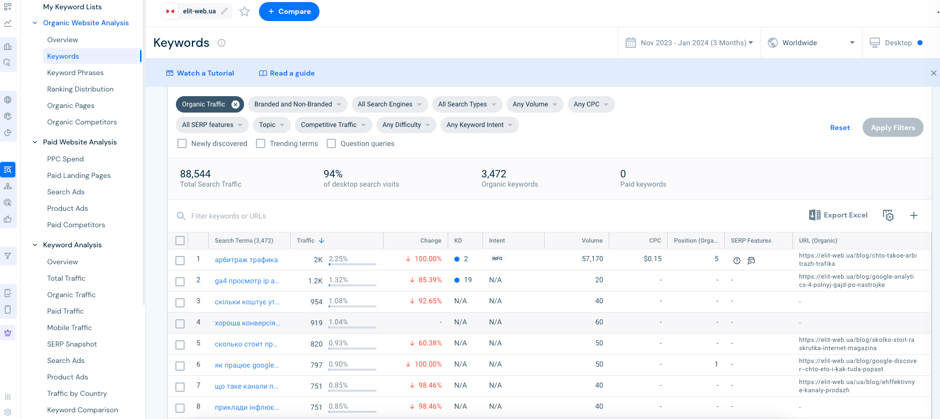Click the Desktop monitor icon in header
The image size is (940, 419).
point(874,43)
